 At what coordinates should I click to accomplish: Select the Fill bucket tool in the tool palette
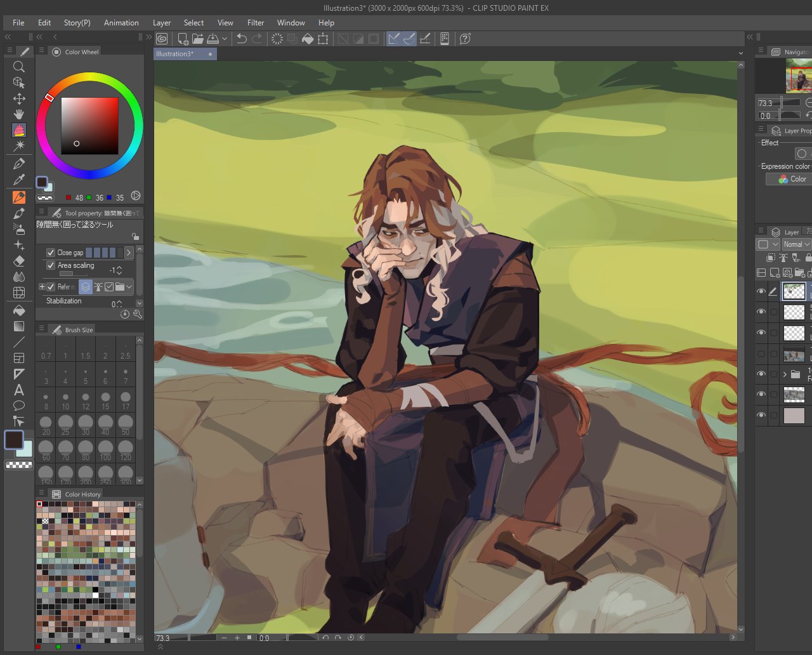[x=19, y=310]
